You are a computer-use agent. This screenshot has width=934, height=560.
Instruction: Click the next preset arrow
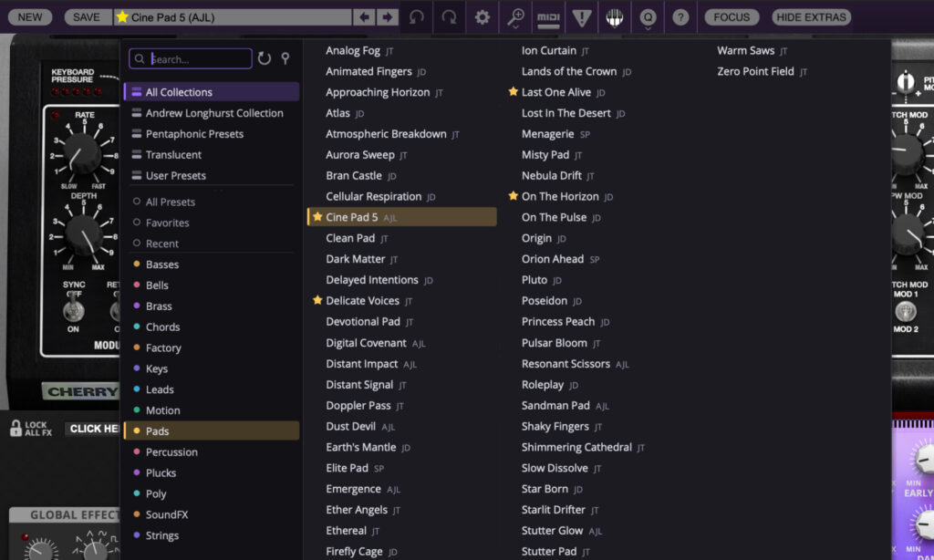click(387, 17)
